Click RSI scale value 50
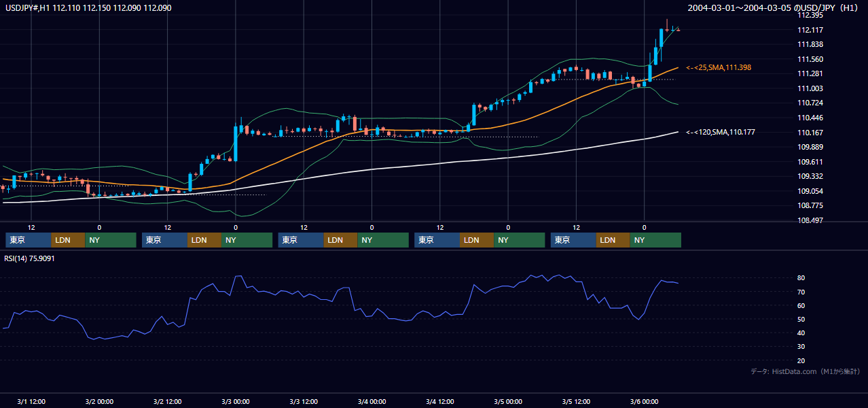The width and height of the screenshot is (868, 408). tap(801, 319)
